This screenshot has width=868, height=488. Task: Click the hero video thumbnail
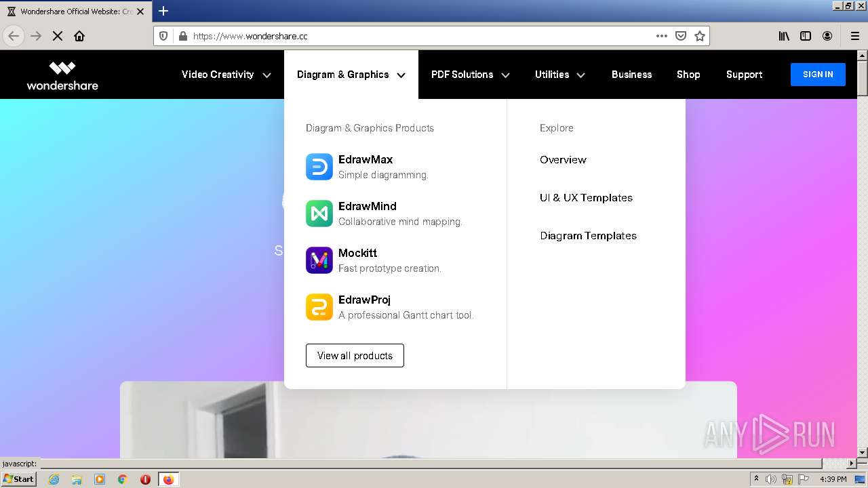(x=429, y=420)
